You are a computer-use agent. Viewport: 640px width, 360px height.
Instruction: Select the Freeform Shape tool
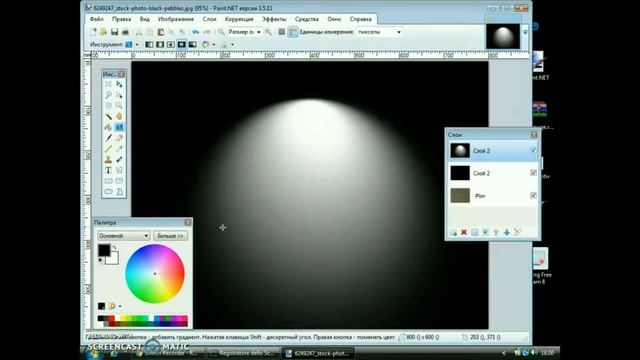tap(119, 191)
